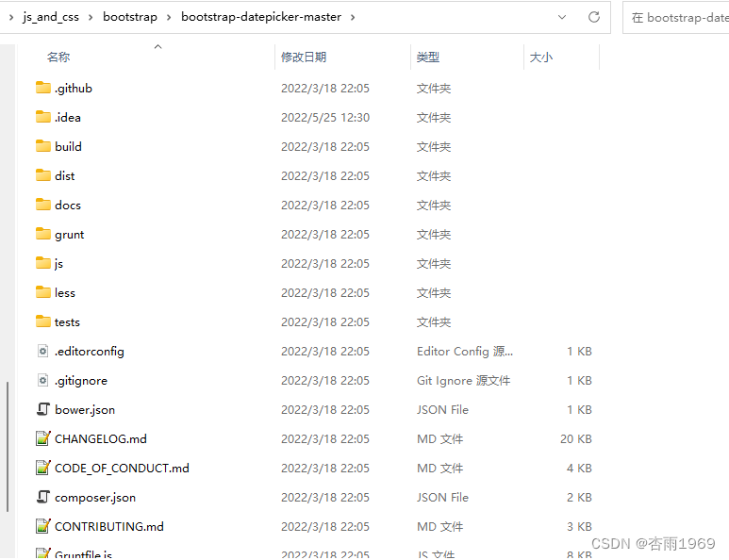Select the js folder icon
729x560 pixels.
(43, 264)
